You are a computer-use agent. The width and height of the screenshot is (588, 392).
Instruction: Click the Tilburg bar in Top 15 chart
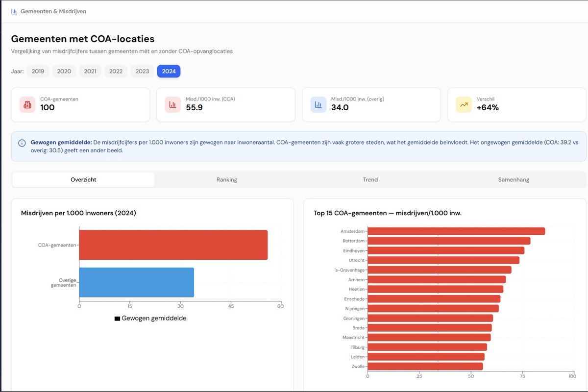(427, 347)
